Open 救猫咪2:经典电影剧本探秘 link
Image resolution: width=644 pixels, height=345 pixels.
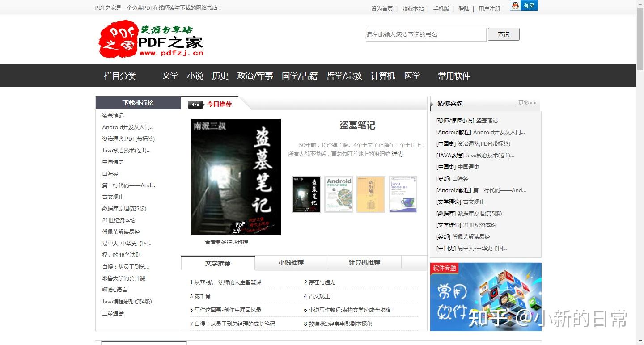tap(340, 324)
